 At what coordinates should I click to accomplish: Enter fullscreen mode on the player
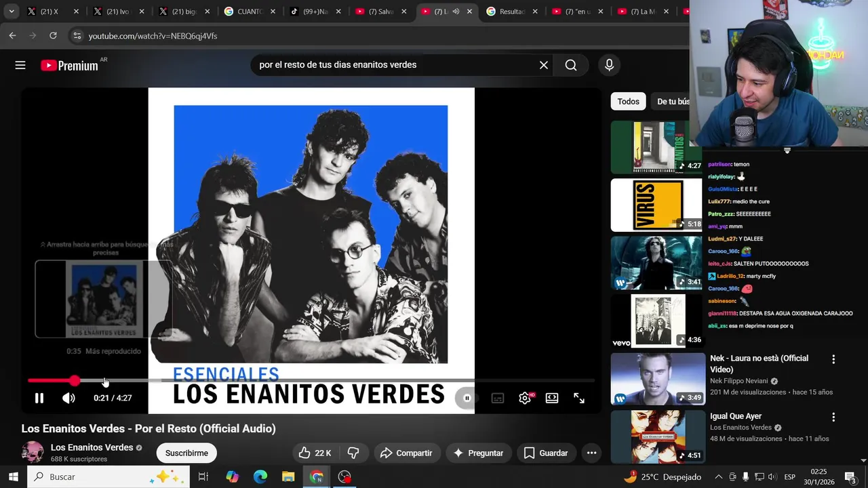click(579, 398)
